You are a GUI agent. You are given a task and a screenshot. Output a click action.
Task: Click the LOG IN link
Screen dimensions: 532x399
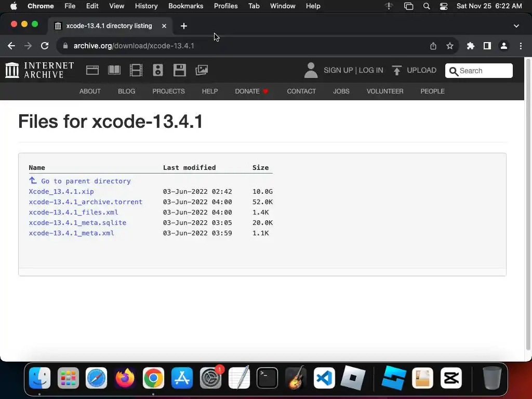coord(371,70)
